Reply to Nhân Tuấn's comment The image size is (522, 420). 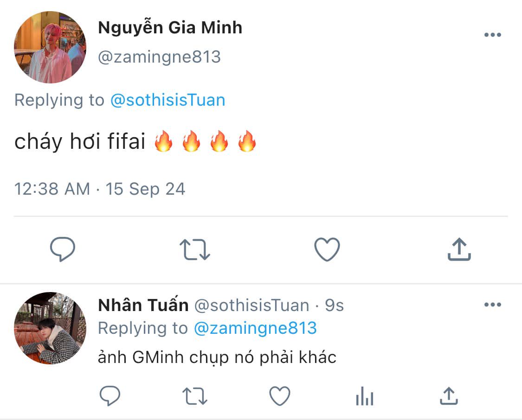point(110,396)
